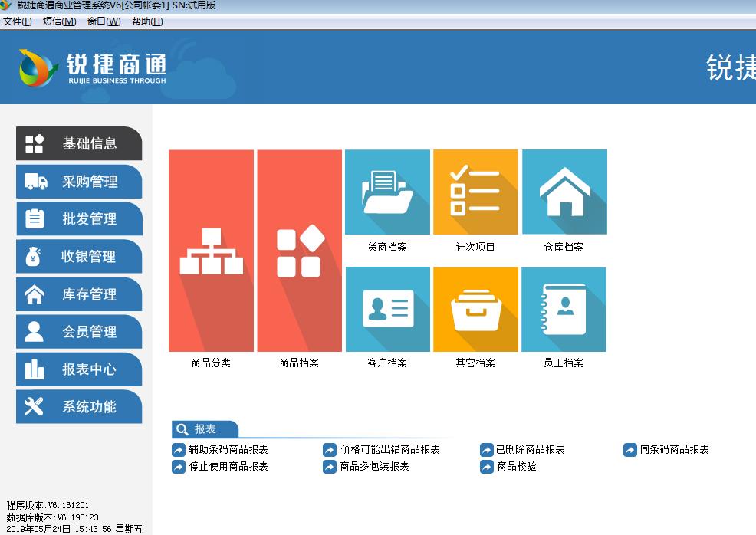Viewport: 756px width, 535px height.
Task: Open the 商品分类 red tile
Action: 211,251
